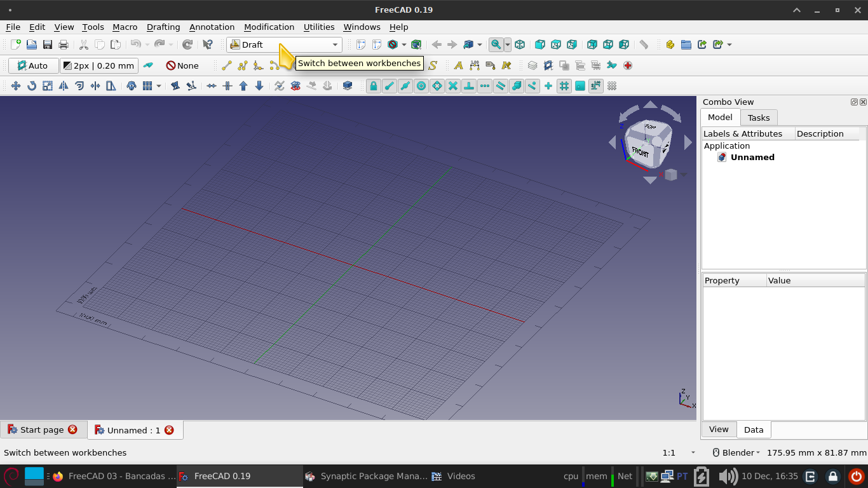Open the Draft workbench selector dropdown
The image size is (868, 488).
[284, 44]
